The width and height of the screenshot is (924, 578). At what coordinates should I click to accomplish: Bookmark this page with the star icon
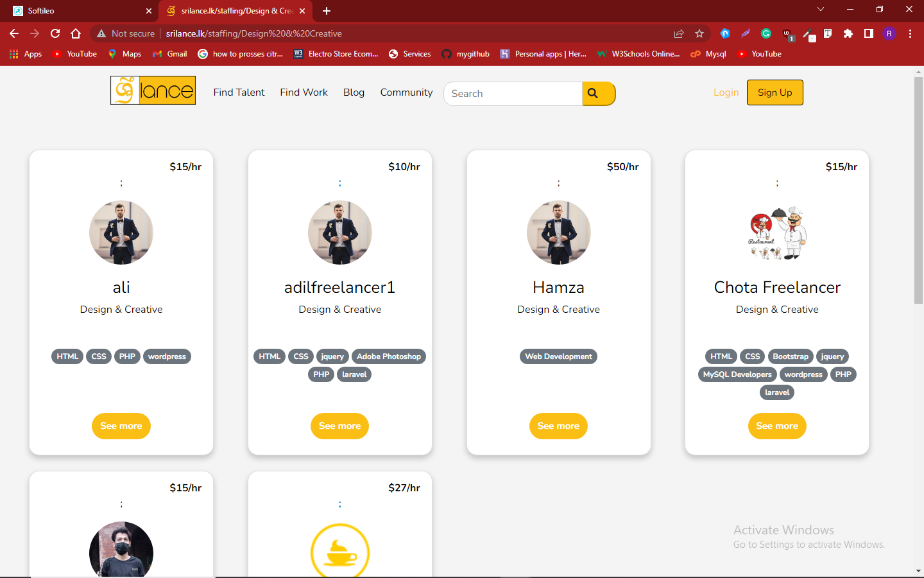pos(699,33)
